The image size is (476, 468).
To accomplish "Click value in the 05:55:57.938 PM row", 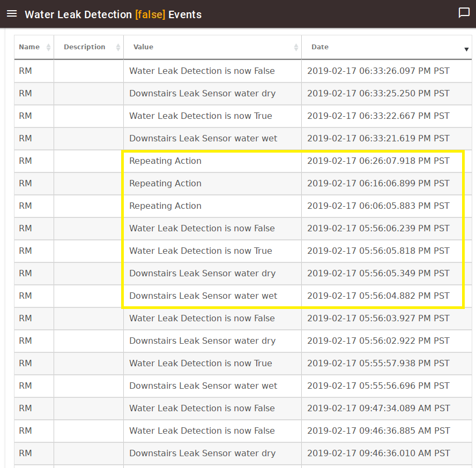I will click(200, 363).
